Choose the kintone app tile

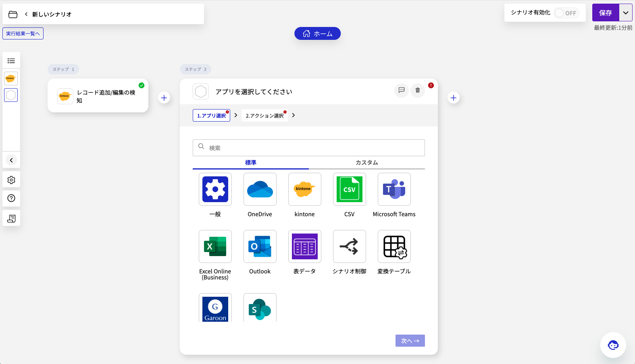304,189
